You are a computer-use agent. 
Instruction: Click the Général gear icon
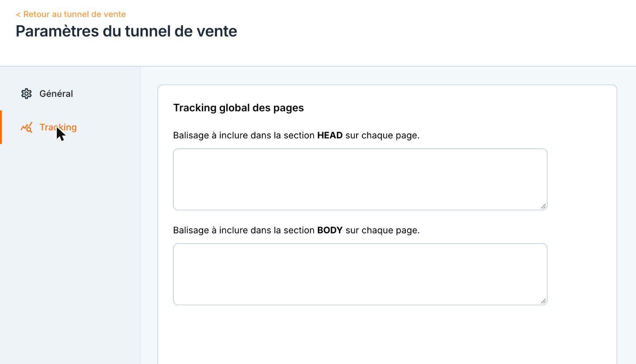point(26,94)
